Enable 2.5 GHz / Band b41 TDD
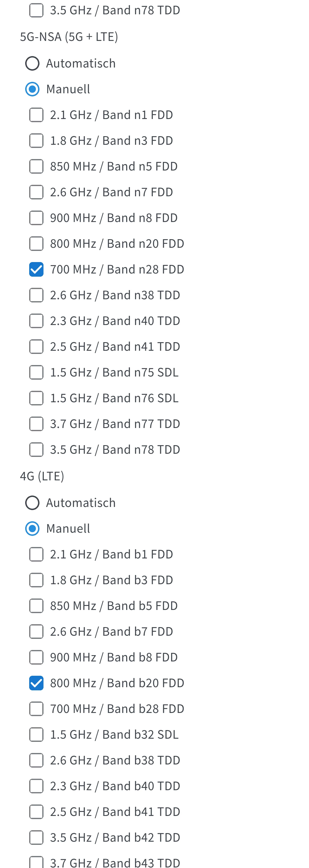The height and width of the screenshot is (868, 309). point(36,812)
